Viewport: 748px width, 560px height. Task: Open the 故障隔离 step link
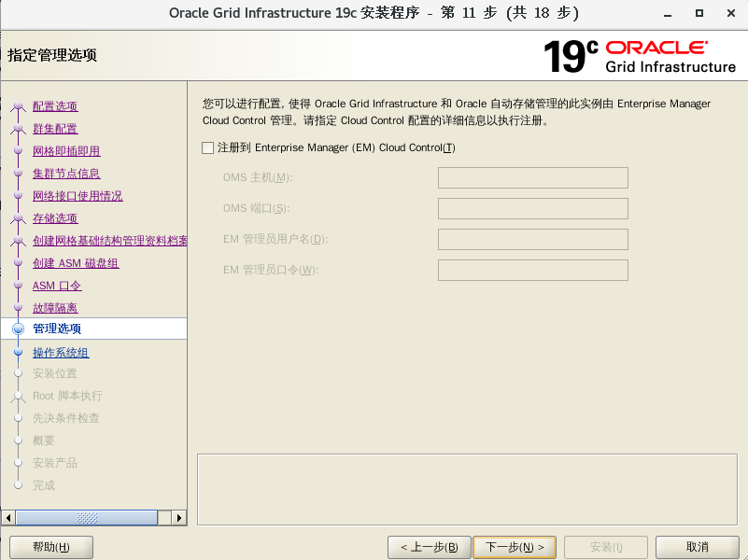(x=55, y=308)
